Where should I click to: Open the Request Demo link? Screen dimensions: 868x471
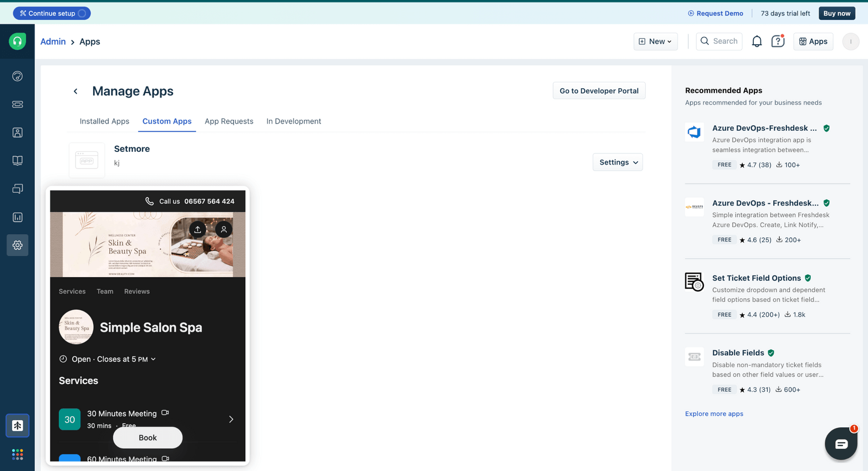coord(715,13)
